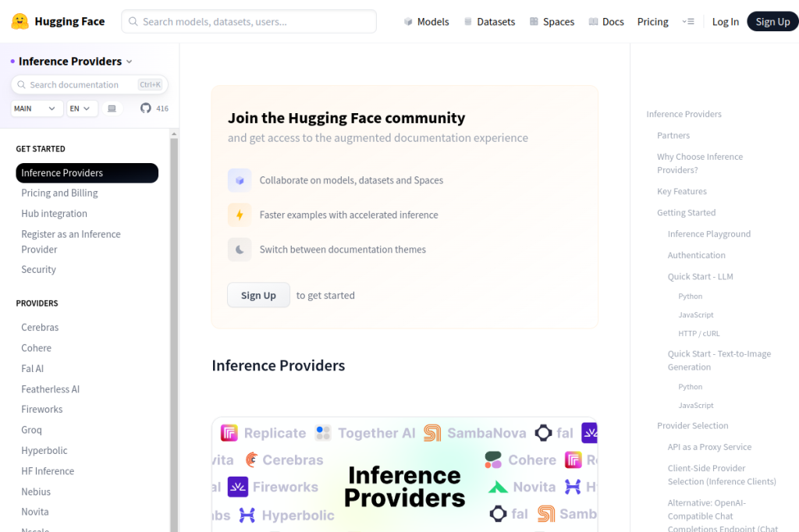This screenshot has height=532, width=799.
Task: Jump to Quick Start - LLM section
Action: click(x=700, y=277)
